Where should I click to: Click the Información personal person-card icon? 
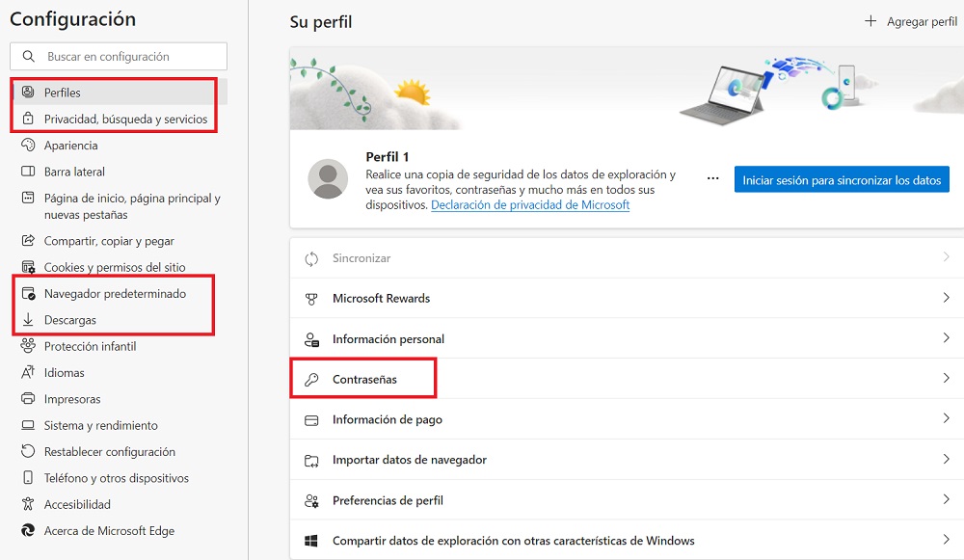click(x=311, y=339)
